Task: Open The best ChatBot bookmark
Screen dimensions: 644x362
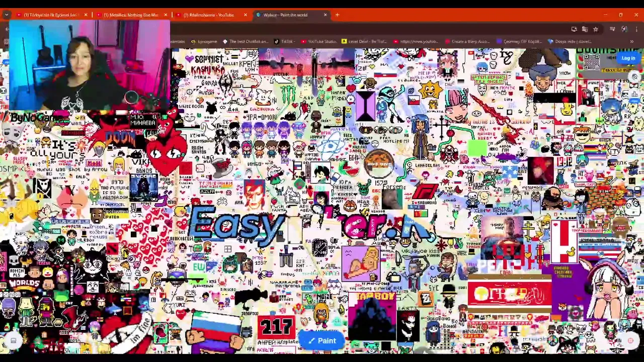Action: click(x=246, y=41)
